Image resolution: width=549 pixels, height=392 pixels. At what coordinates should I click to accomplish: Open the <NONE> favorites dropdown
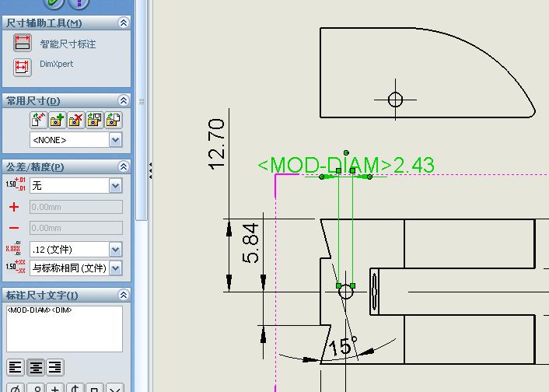pyautogui.click(x=116, y=140)
